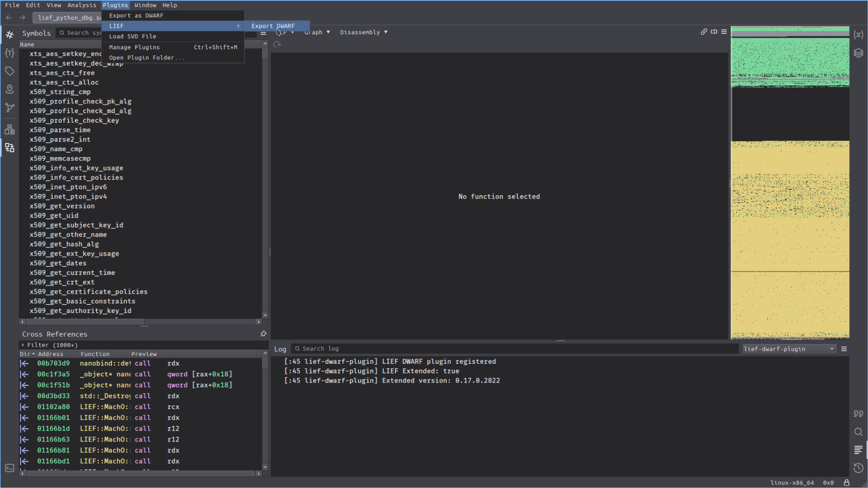Open the stacked layers sidebar icon
868x488 pixels.
click(x=858, y=53)
